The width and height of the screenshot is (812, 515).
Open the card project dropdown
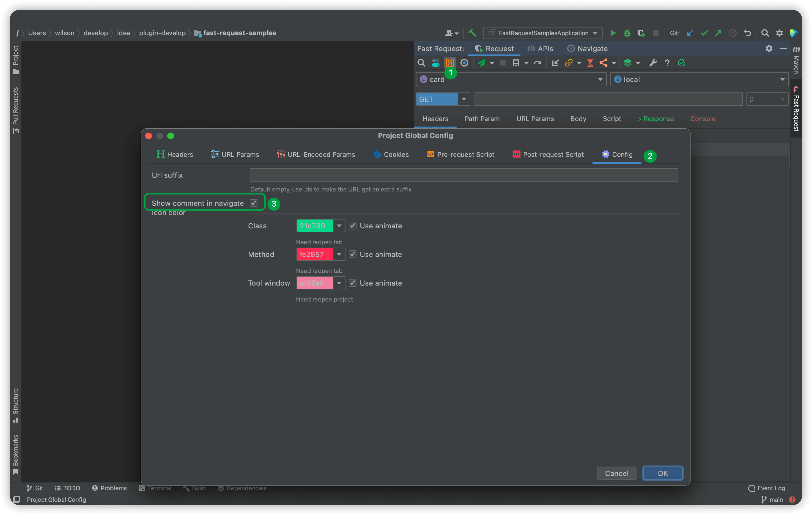click(600, 79)
